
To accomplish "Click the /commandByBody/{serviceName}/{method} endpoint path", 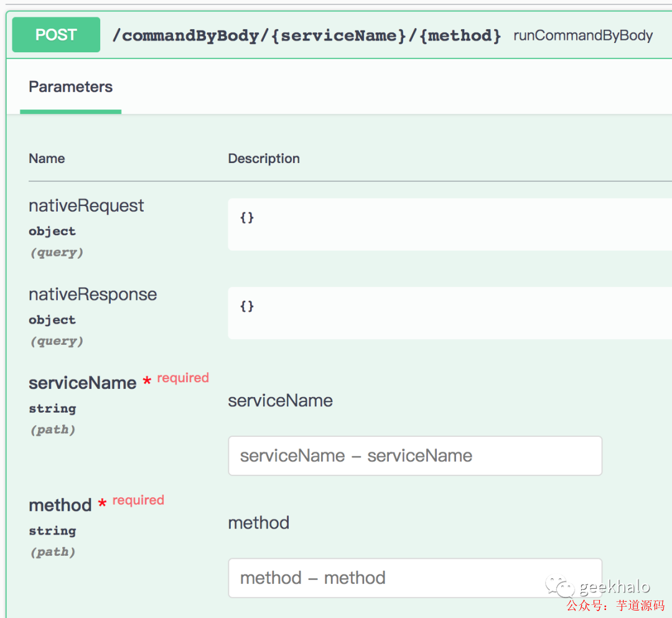I will tap(306, 35).
